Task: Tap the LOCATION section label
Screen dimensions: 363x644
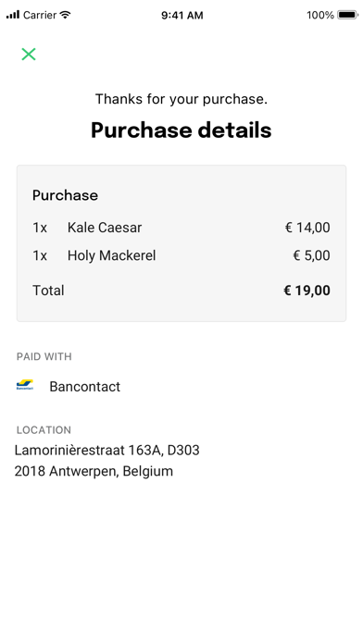Action: click(x=44, y=430)
